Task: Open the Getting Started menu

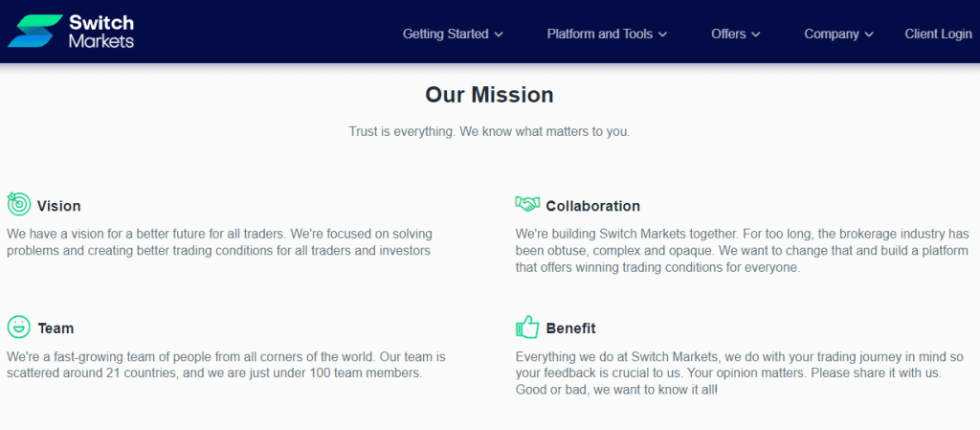Action: coord(446,34)
